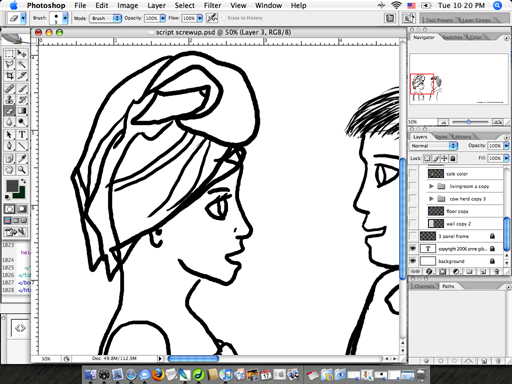Viewport: 512px width, 384px height.
Task: Select the Crop tool
Action: tap(9, 76)
